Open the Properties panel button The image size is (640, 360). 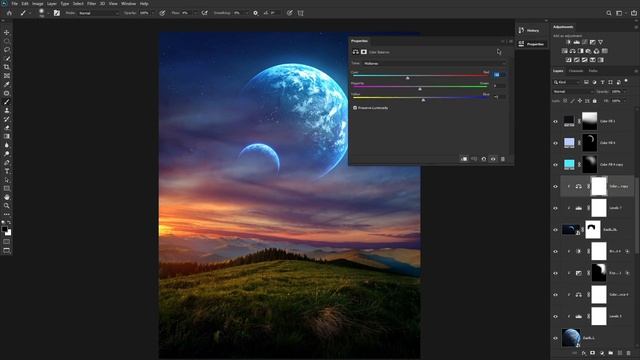tap(531, 44)
